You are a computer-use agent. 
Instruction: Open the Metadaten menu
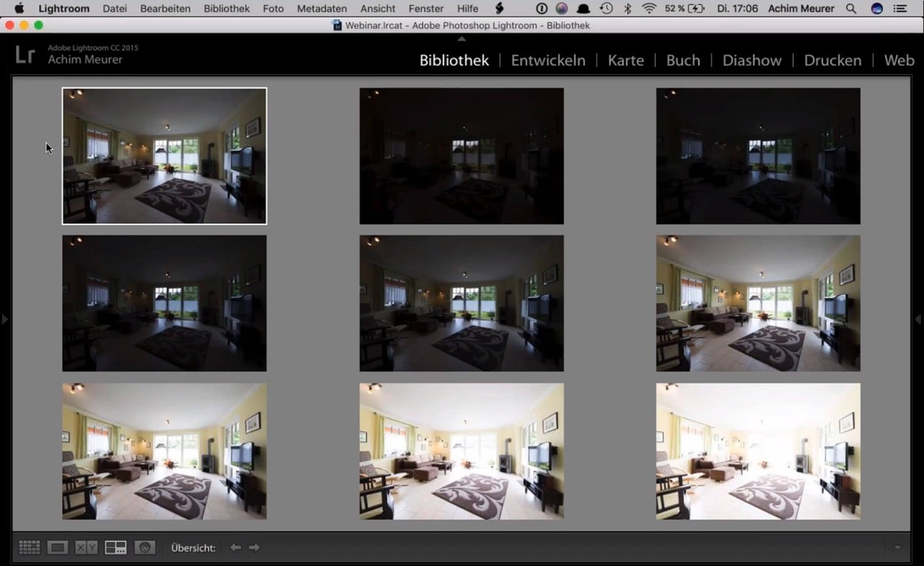click(321, 9)
